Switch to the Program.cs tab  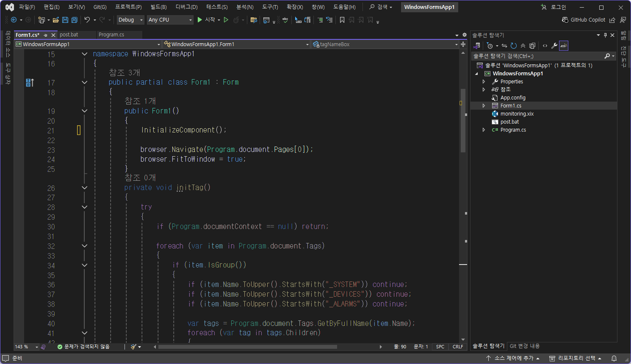pos(111,35)
